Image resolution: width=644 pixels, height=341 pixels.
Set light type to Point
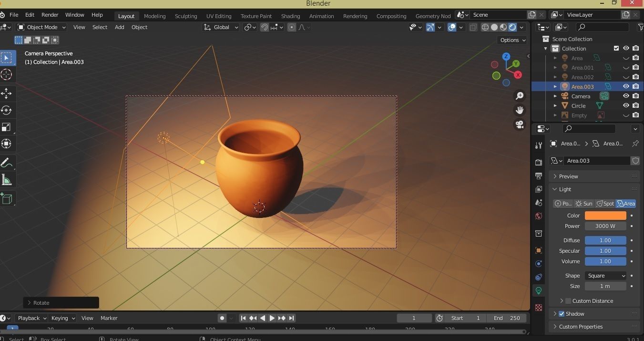pos(563,204)
